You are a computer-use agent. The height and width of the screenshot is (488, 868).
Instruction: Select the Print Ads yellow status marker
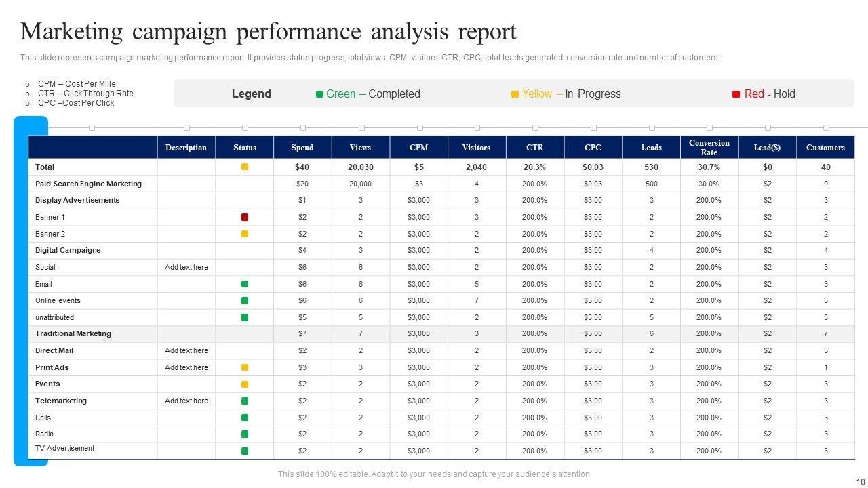(245, 367)
